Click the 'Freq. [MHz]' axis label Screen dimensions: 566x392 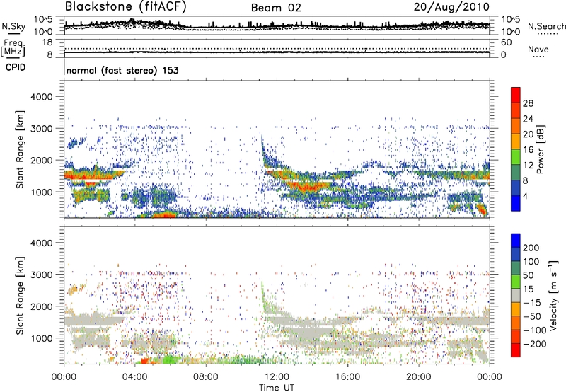pyautogui.click(x=13, y=47)
